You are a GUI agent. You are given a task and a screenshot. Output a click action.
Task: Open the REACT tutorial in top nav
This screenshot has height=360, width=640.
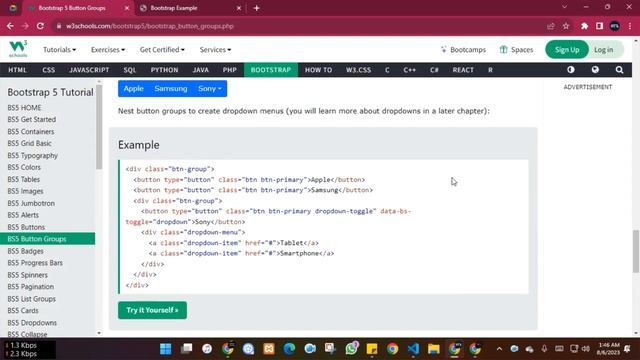pos(463,70)
